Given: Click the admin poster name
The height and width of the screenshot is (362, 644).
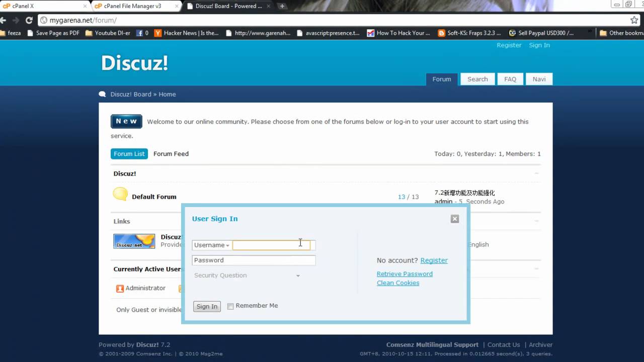Looking at the screenshot, I should pos(443,202).
